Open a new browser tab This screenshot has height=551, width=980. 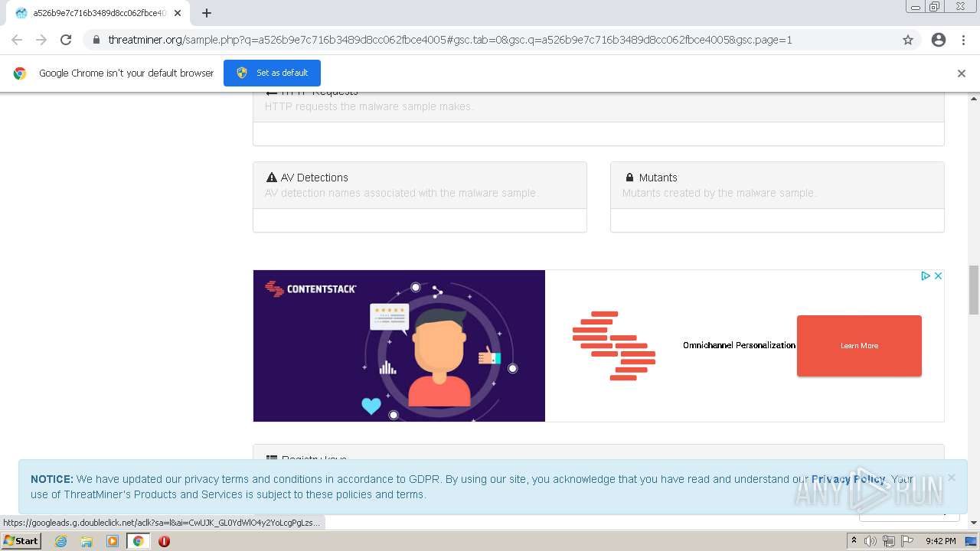207,13
